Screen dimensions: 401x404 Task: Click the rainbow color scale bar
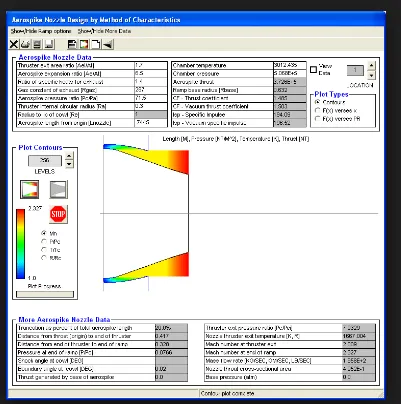pyautogui.click(x=20, y=244)
